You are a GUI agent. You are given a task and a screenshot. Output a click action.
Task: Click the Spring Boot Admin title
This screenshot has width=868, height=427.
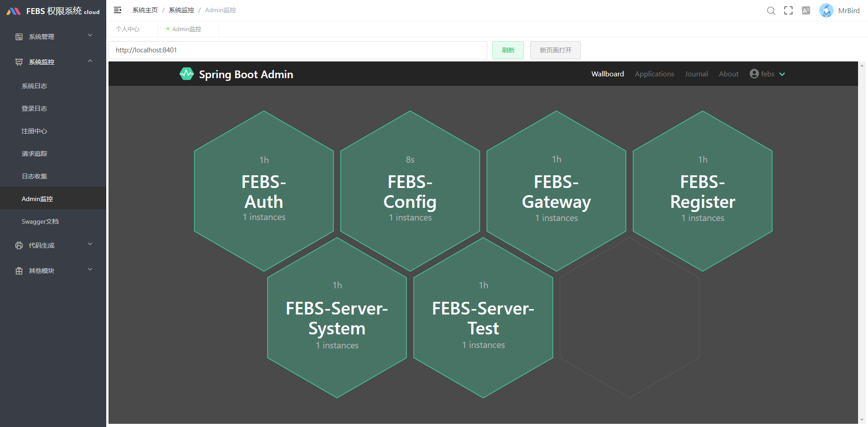(246, 75)
